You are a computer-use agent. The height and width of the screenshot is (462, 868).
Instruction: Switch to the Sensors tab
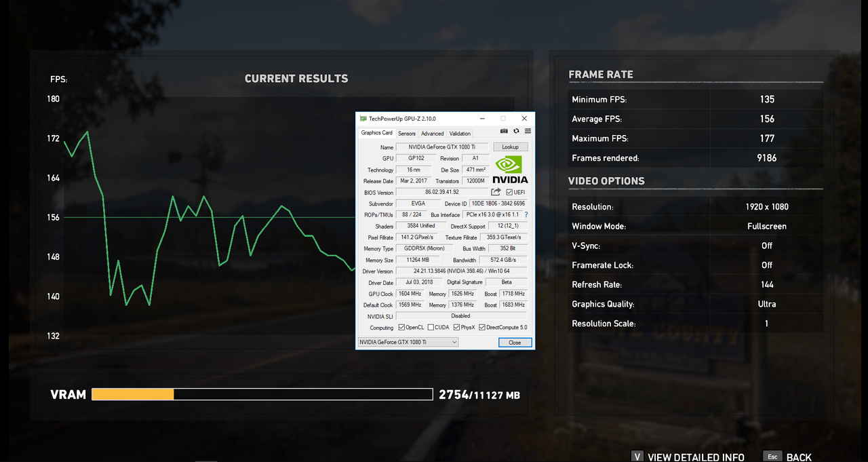point(407,134)
